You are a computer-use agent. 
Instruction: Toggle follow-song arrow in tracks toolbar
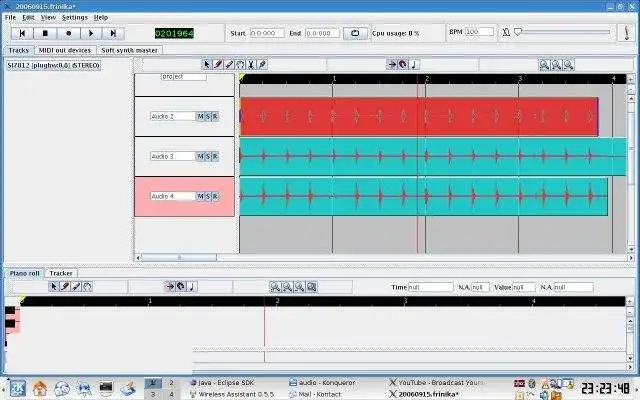(392, 64)
